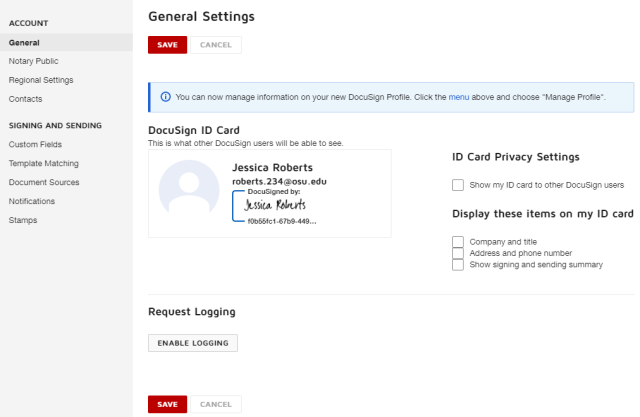Click the bottom SAVE button
This screenshot has height=417, width=640.
coord(167,404)
